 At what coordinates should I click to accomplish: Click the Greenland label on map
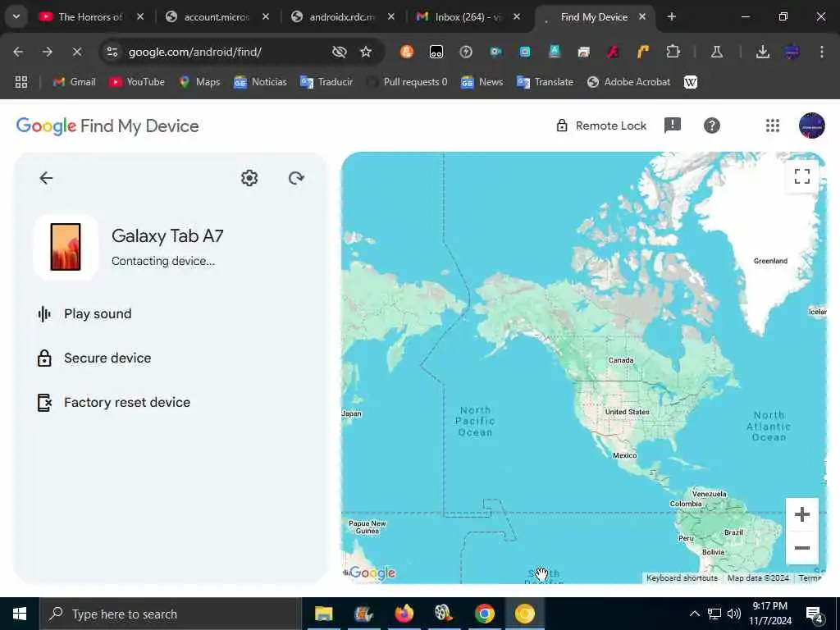click(x=770, y=261)
